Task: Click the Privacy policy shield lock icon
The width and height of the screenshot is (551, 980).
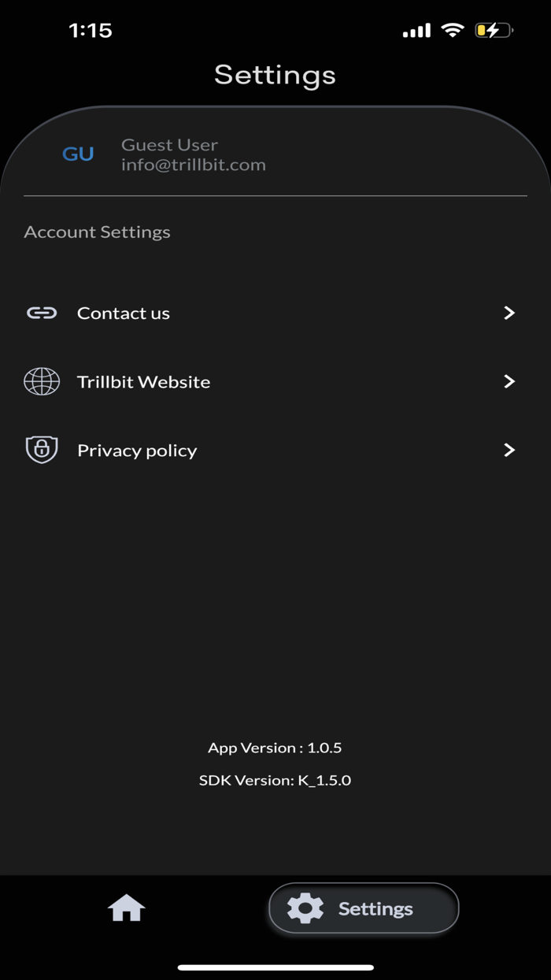Action: click(42, 450)
